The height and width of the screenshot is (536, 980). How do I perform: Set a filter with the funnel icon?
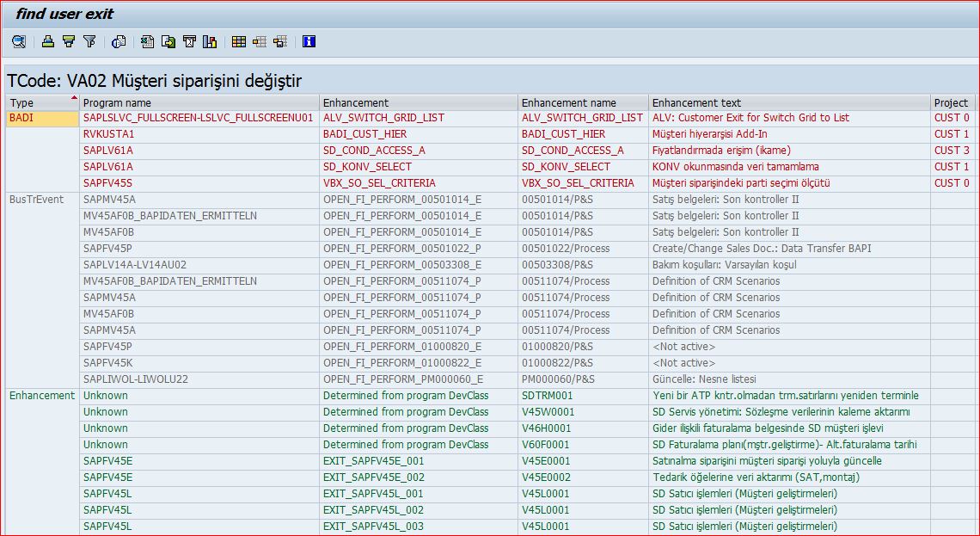[89, 42]
